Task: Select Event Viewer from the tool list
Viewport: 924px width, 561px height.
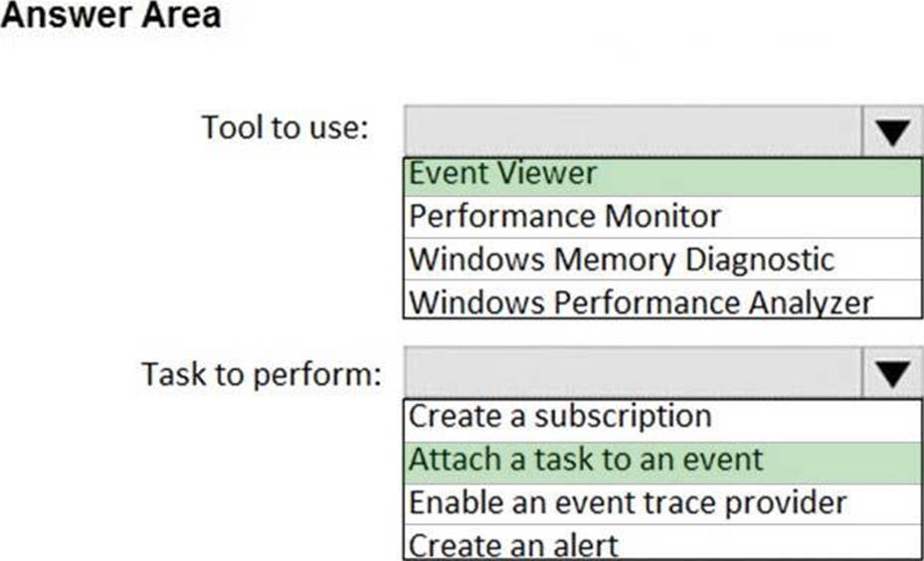Action: pos(502,174)
